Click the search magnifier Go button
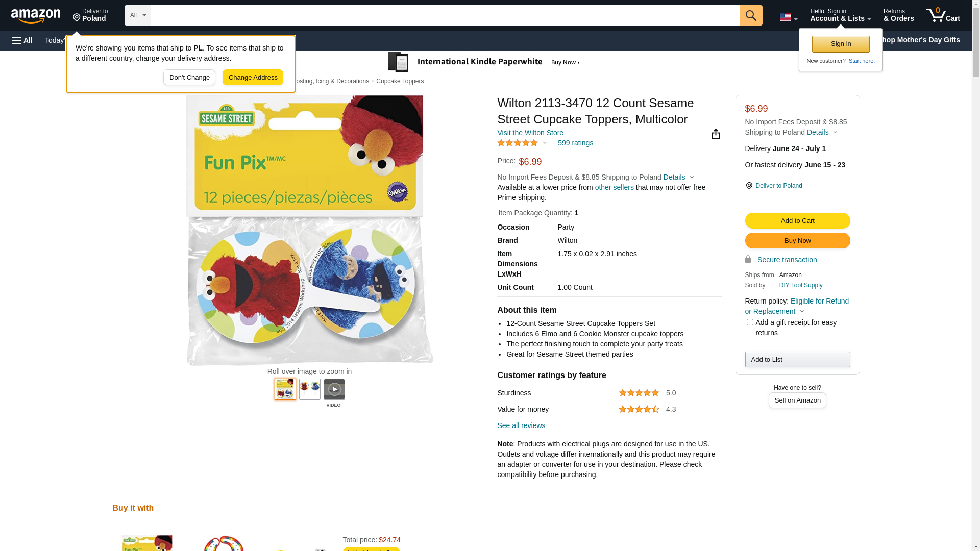The image size is (980, 551). (751, 15)
